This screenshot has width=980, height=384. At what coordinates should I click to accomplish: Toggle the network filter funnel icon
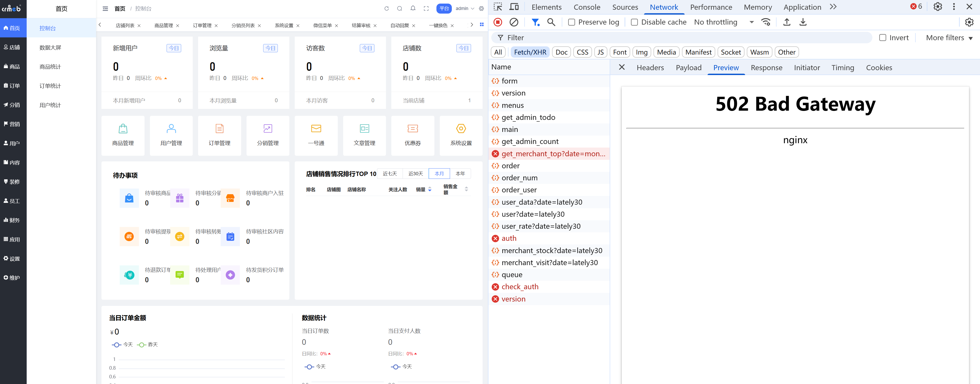[x=535, y=22]
